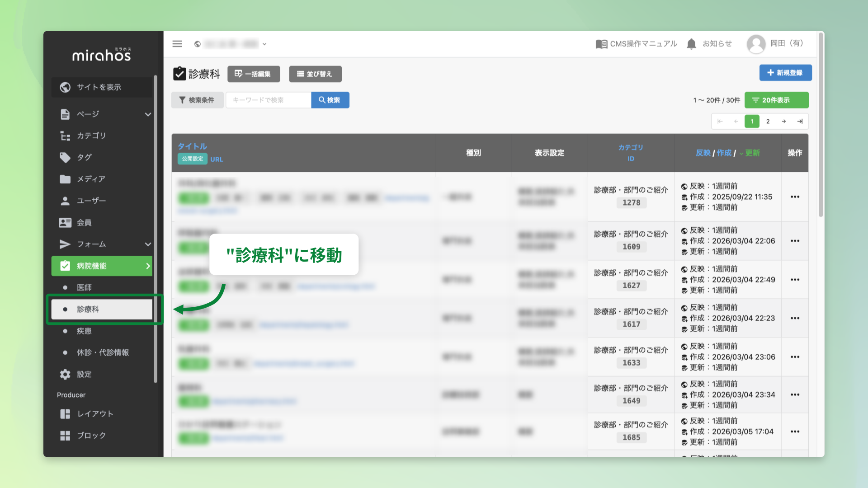Click the globe icon beside site name
Viewport: 868px width, 488px height.
[198, 44]
